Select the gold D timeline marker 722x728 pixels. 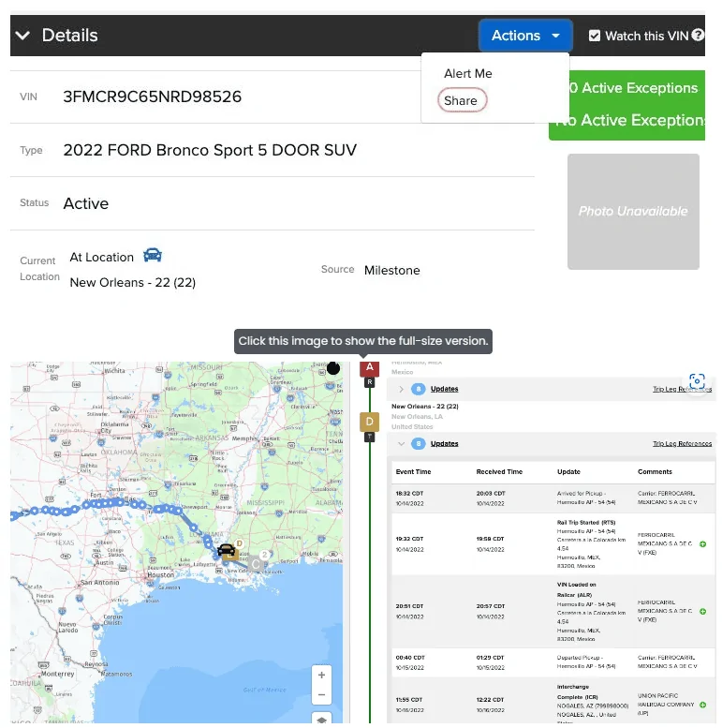click(369, 422)
